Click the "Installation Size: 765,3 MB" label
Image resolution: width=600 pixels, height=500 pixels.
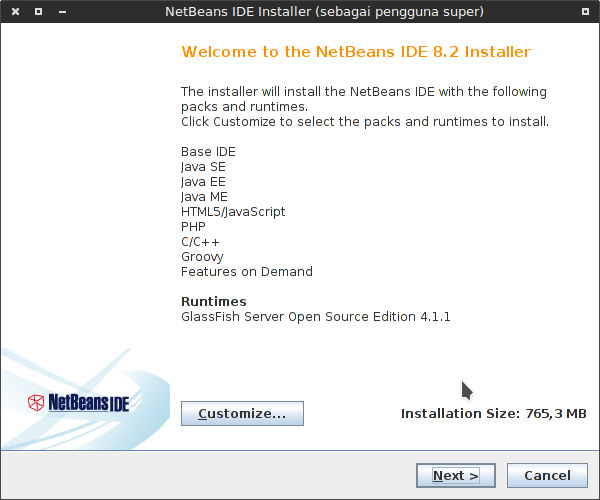[x=494, y=414]
